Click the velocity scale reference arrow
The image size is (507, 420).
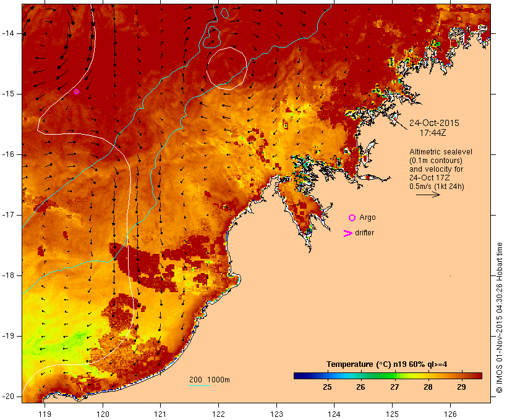[x=428, y=195]
